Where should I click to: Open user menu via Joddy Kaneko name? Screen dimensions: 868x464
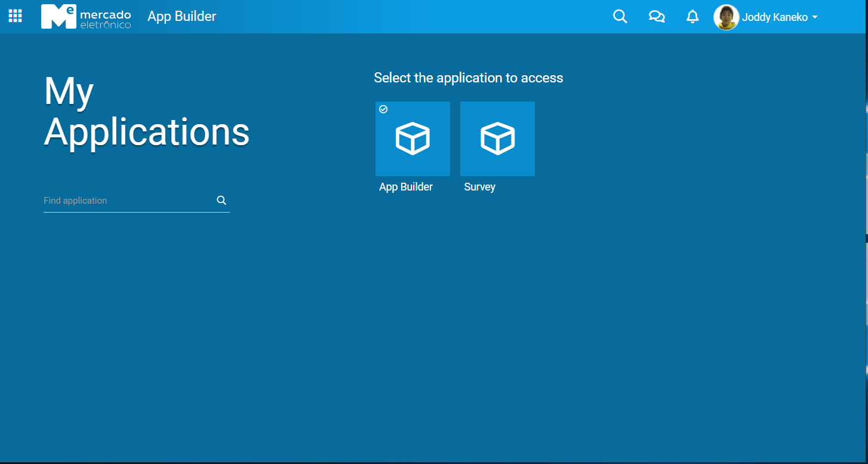click(x=774, y=17)
